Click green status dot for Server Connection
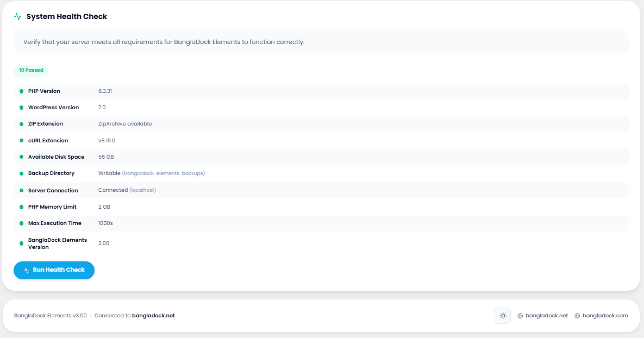This screenshot has height=338, width=644. coord(21,191)
